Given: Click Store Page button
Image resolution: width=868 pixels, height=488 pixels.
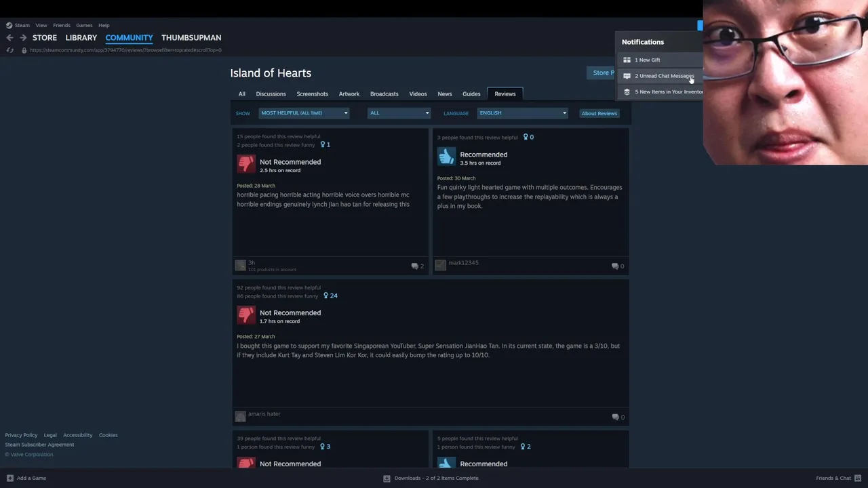Looking at the screenshot, I should tap(602, 73).
